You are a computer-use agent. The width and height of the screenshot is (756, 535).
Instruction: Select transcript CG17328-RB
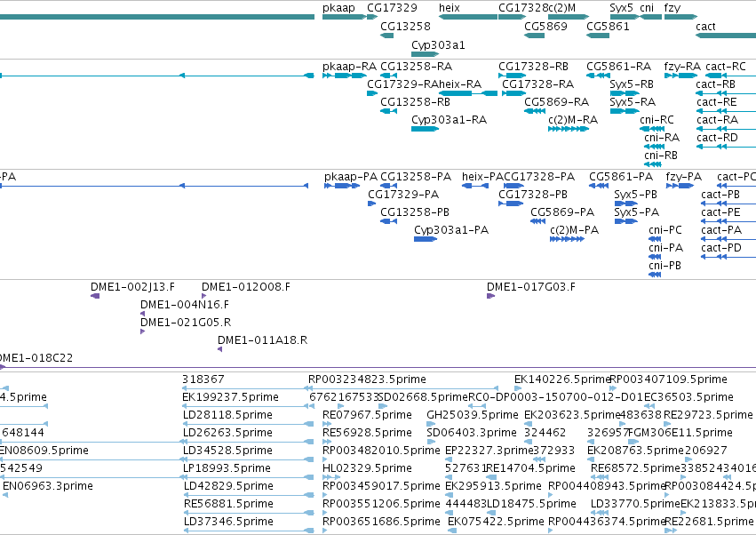(x=513, y=76)
